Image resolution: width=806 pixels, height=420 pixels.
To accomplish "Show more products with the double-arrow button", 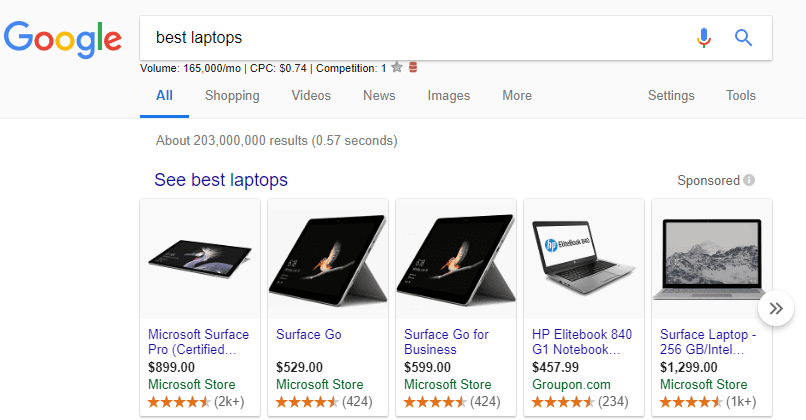I will 775,309.
